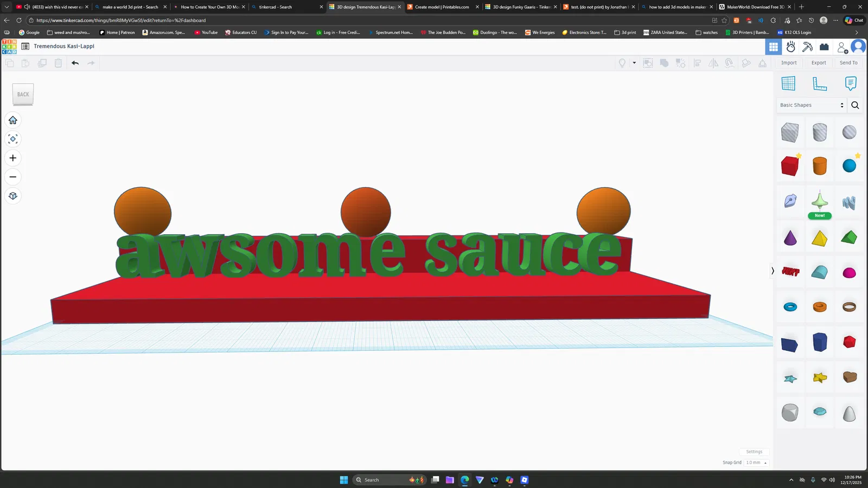868x488 pixels.
Task: Click the Copy icon in the toolbar
Action: [x=9, y=63]
